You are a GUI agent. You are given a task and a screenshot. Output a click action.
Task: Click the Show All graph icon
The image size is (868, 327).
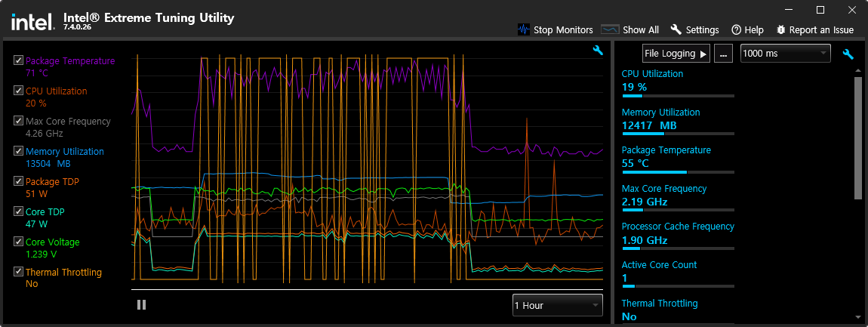[x=609, y=29]
